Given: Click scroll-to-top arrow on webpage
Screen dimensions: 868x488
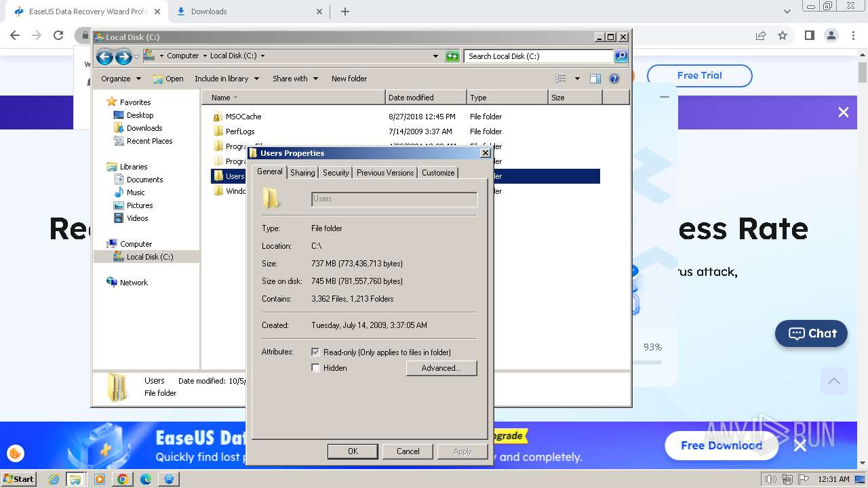Looking at the screenshot, I should coord(834,381).
